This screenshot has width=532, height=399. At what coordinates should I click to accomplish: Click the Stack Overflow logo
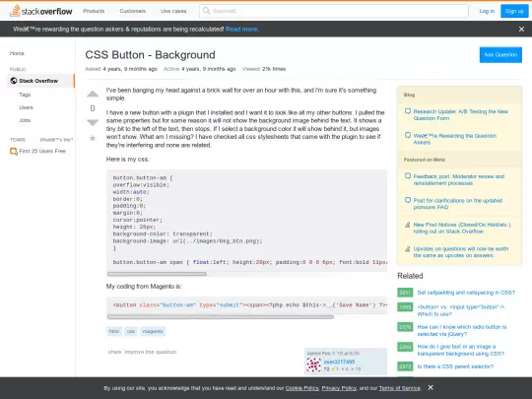pos(40,11)
